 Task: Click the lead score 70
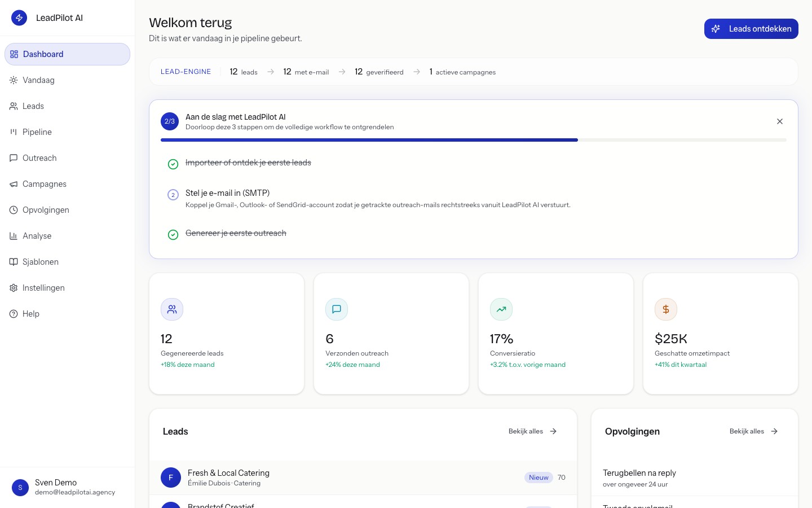[x=562, y=478]
